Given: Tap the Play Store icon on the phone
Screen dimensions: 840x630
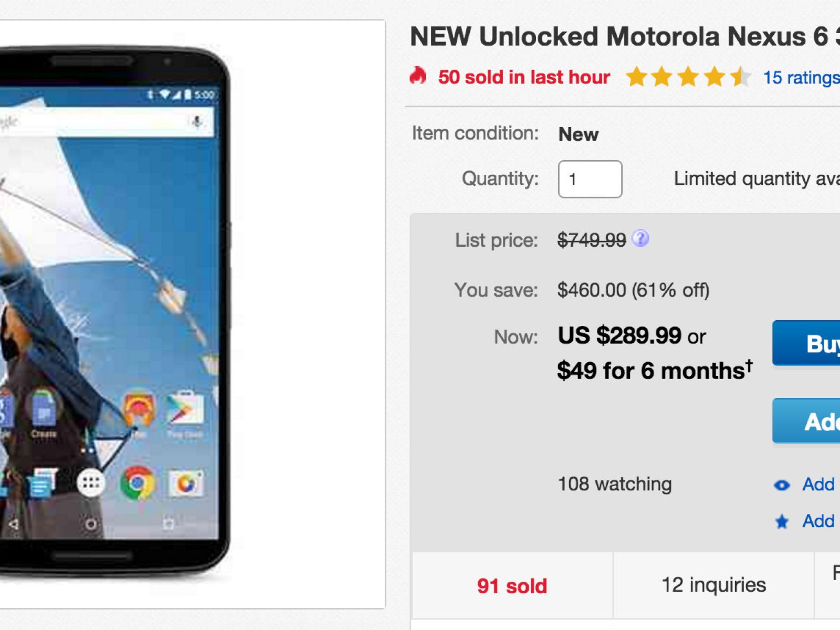Looking at the screenshot, I should (x=184, y=411).
